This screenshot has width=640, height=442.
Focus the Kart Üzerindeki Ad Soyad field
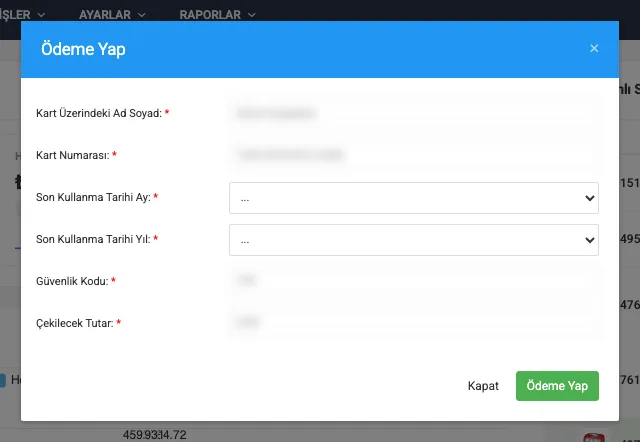413,114
